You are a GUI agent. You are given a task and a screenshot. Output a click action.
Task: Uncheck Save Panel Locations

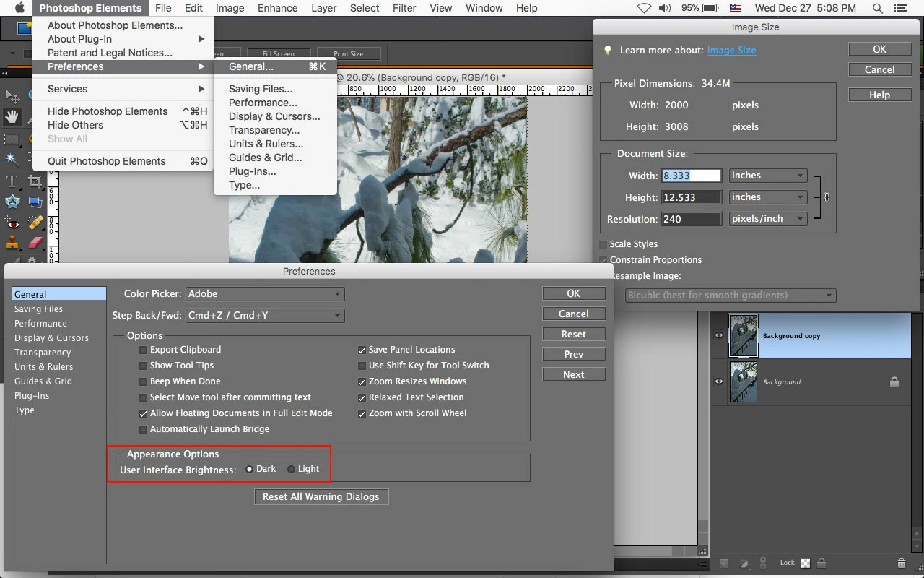pyautogui.click(x=362, y=350)
